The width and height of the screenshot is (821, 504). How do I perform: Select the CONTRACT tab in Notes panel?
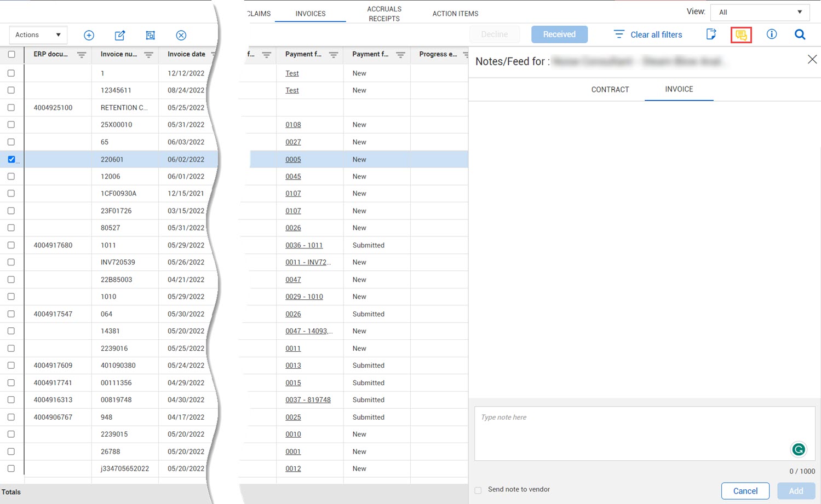610,90
